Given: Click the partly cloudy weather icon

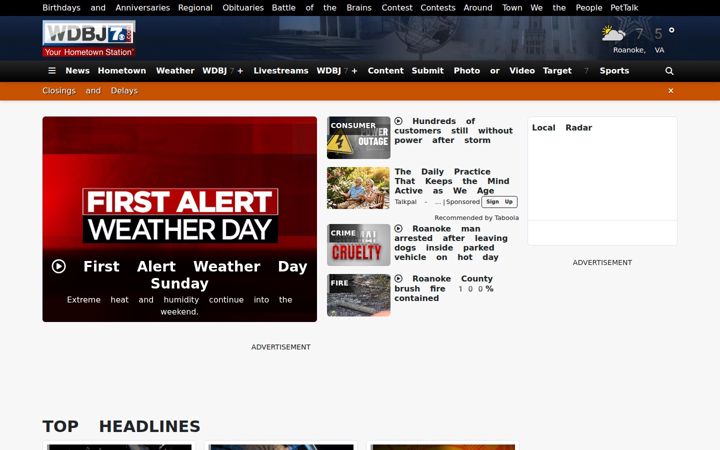Looking at the screenshot, I should coord(613,34).
